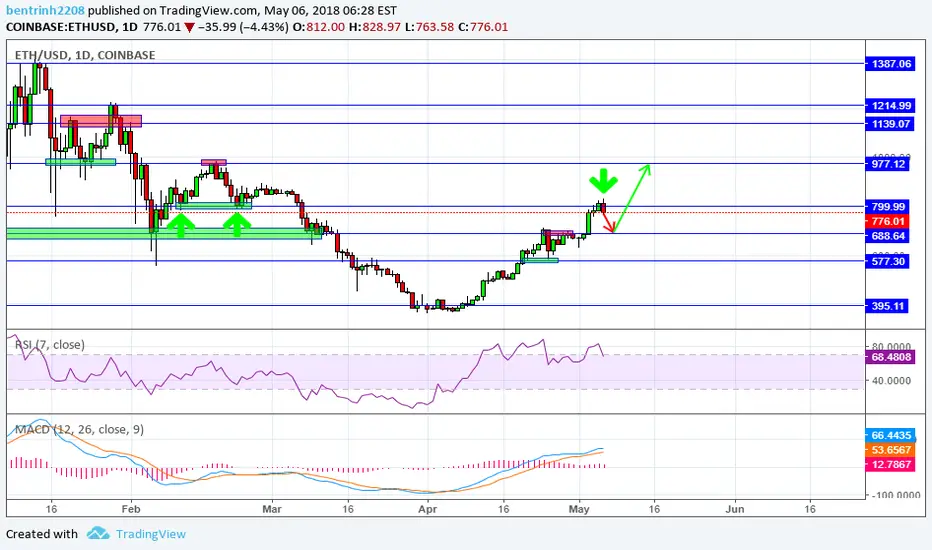Screen dimensions: 932x550
Task: Click the Jun date axis label
Action: click(735, 509)
